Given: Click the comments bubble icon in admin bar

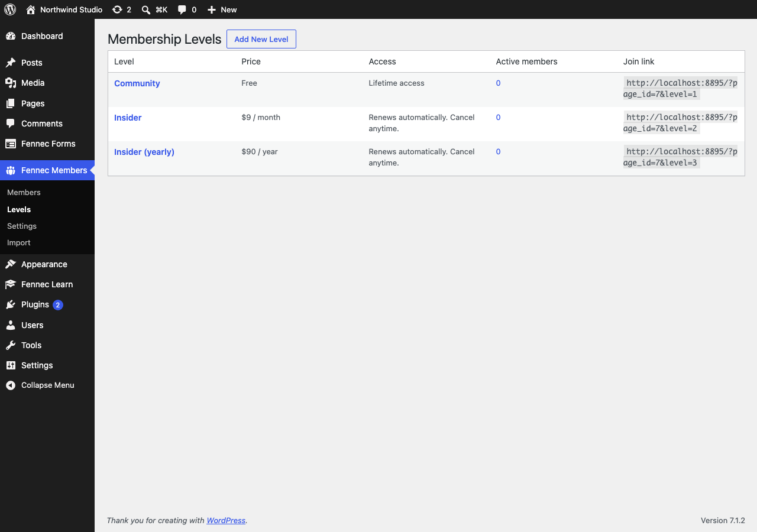Looking at the screenshot, I should point(182,9).
